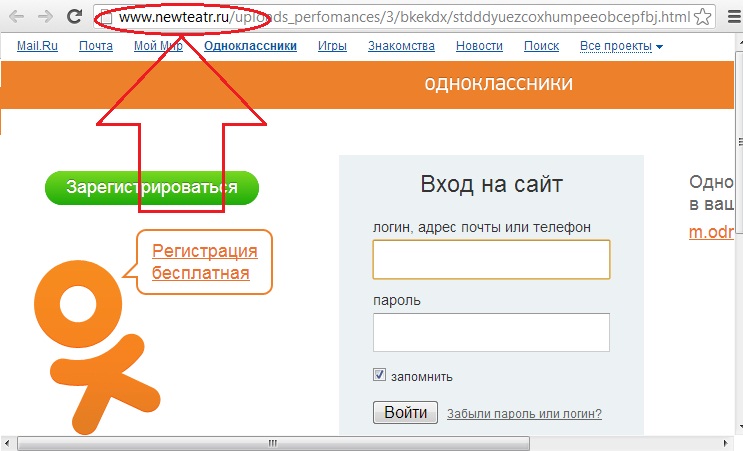Click the Войти login button

point(406,412)
